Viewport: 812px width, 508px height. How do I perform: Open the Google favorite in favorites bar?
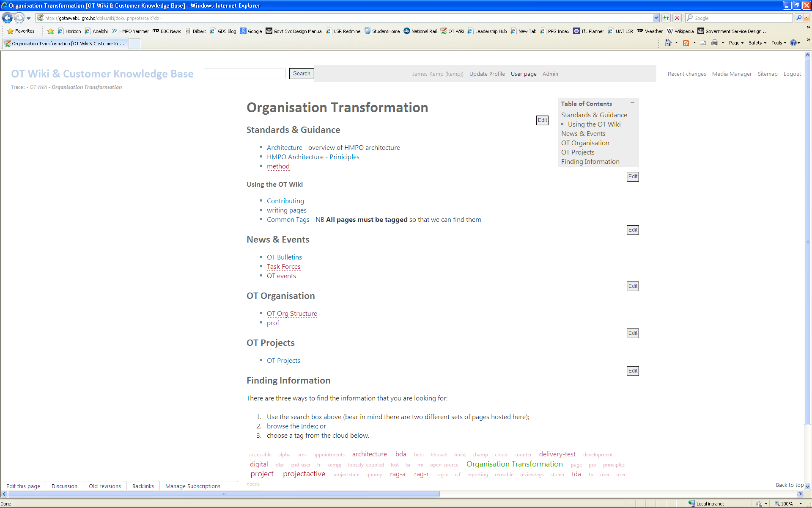251,31
